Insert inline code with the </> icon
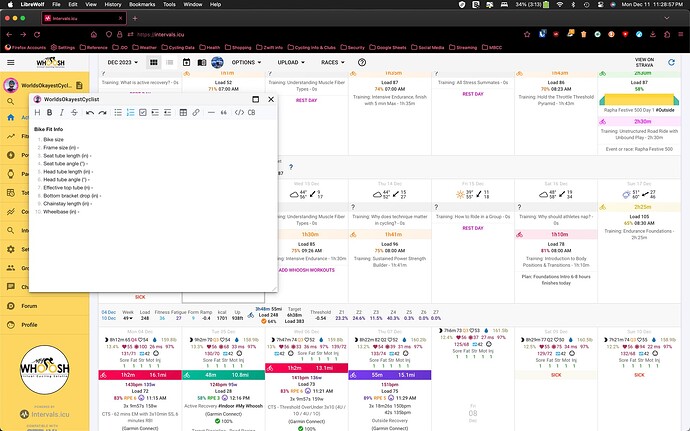This screenshot has width=690, height=431. coord(239,113)
